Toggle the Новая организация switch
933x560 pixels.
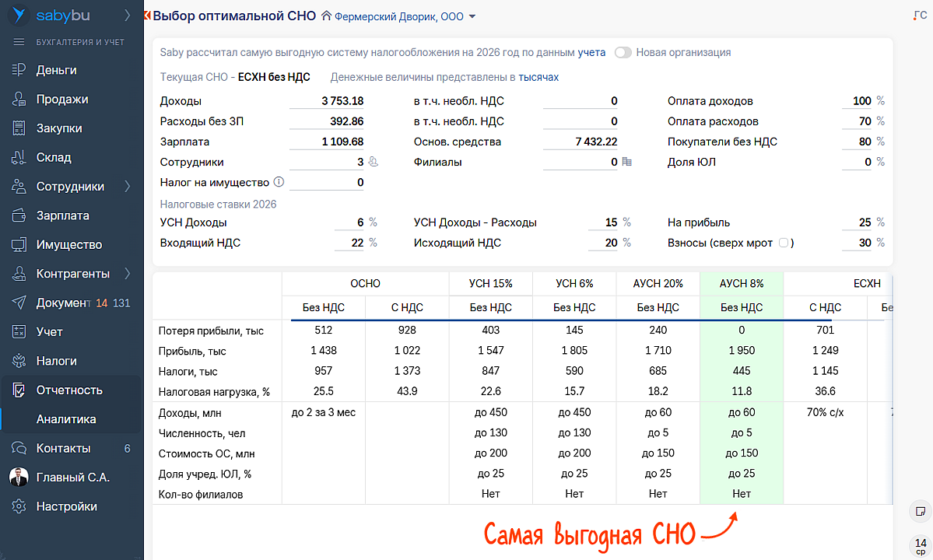point(623,53)
